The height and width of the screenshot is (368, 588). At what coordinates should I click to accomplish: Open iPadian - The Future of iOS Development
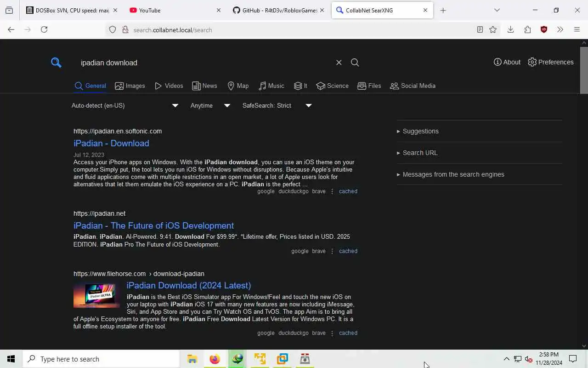pyautogui.click(x=153, y=225)
